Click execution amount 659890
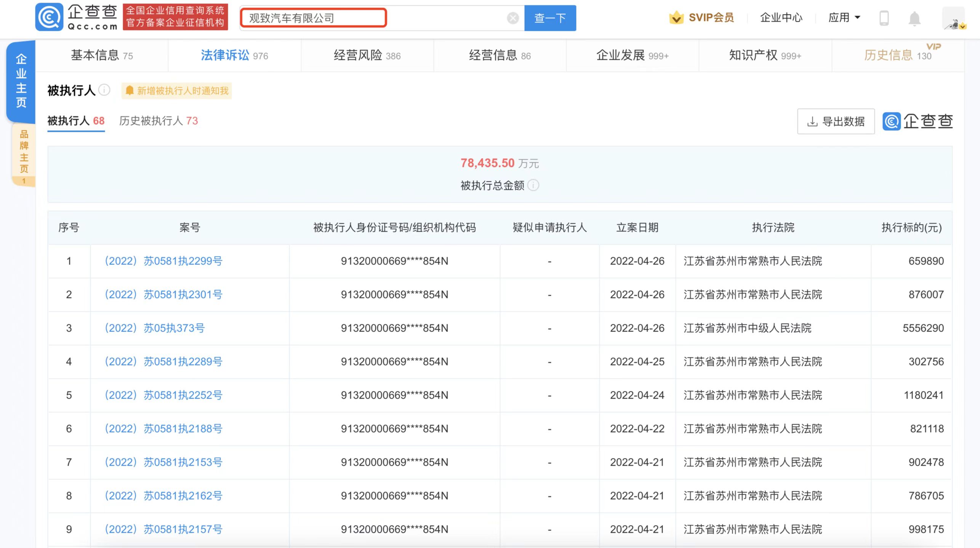This screenshot has width=980, height=548. click(x=926, y=261)
